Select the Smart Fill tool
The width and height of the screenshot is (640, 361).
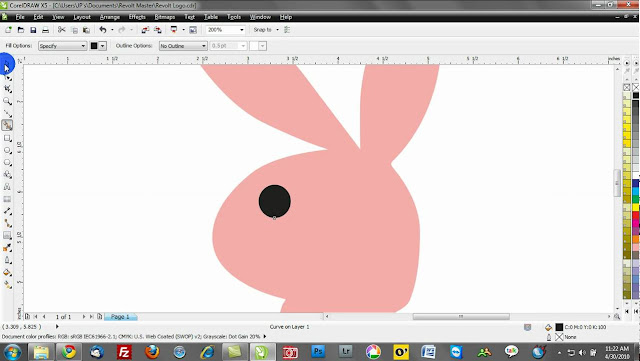click(x=7, y=125)
